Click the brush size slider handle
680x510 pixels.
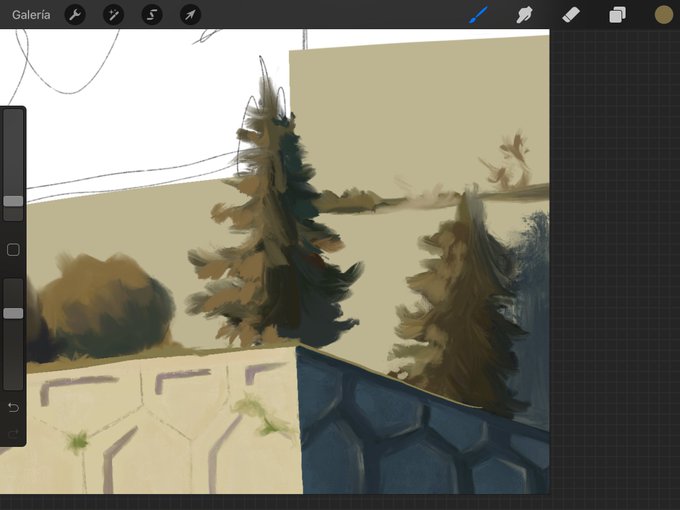pos(13,201)
